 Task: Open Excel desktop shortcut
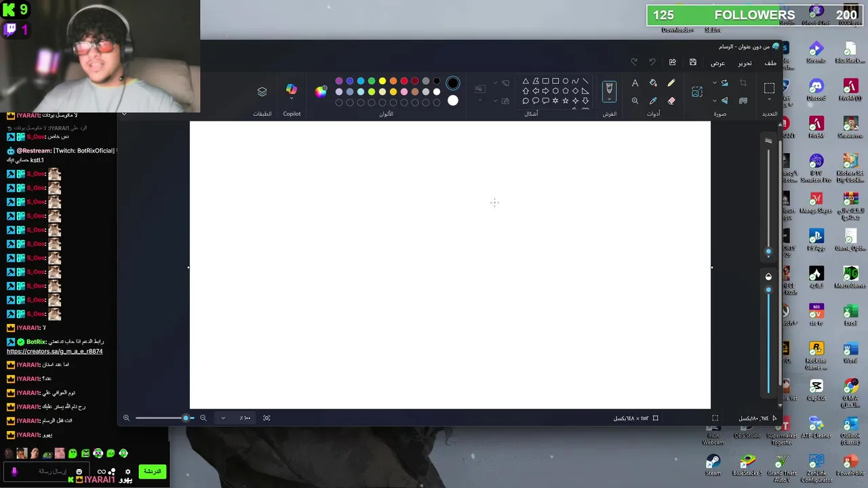coord(850,314)
